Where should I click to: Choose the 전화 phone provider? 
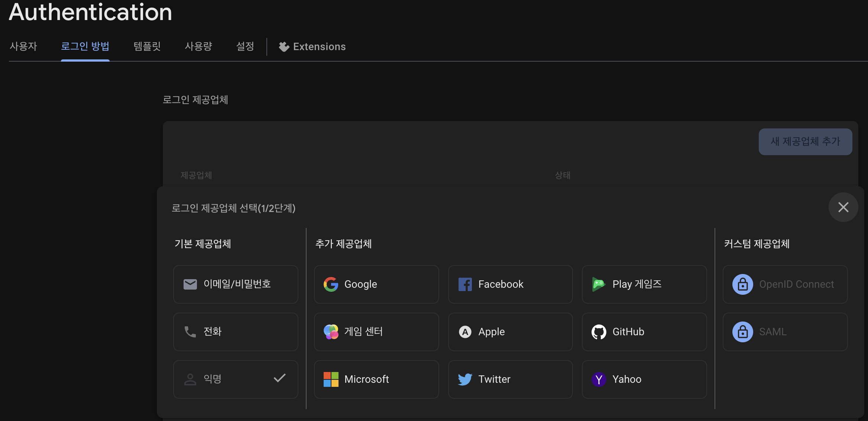[x=235, y=332]
